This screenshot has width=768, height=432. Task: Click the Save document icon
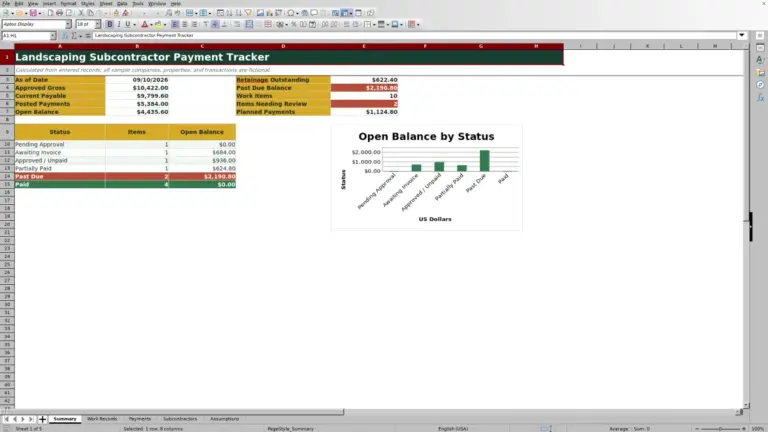point(33,13)
